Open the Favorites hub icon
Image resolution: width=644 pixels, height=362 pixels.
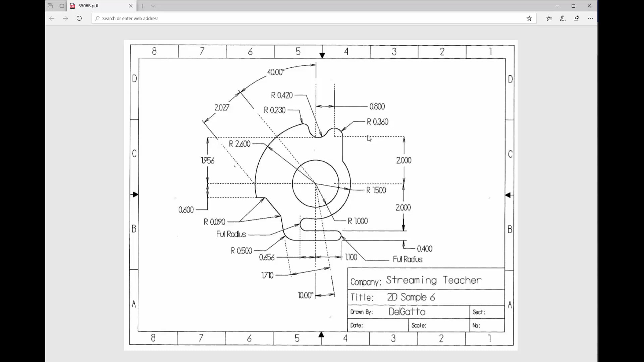pos(549,18)
